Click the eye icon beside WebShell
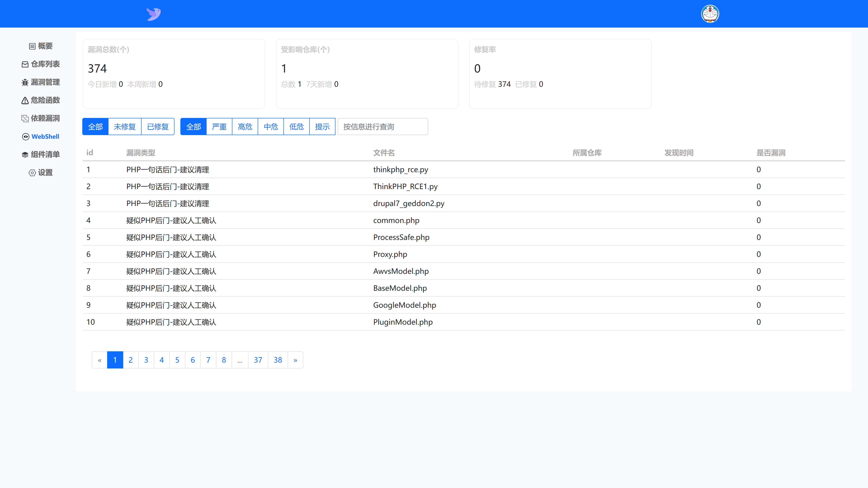 point(26,137)
